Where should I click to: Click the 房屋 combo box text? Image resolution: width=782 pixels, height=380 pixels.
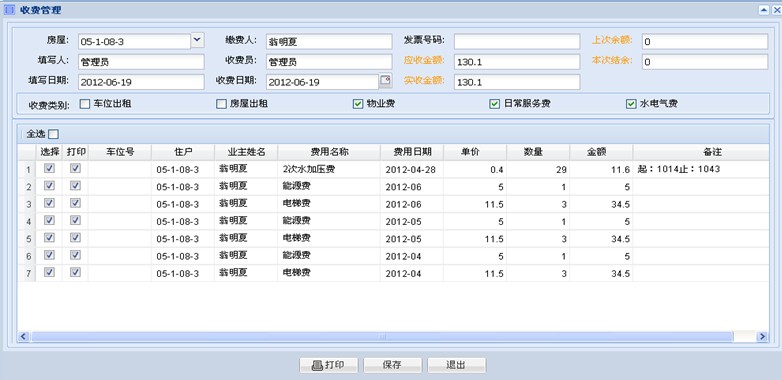tap(134, 41)
